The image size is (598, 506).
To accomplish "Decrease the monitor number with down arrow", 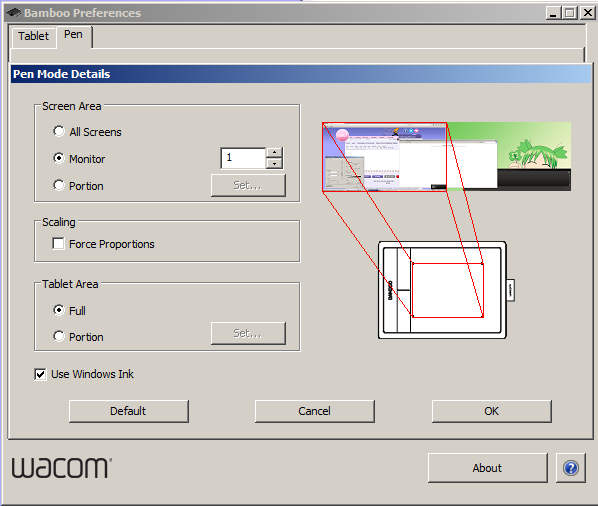I will pos(274,164).
